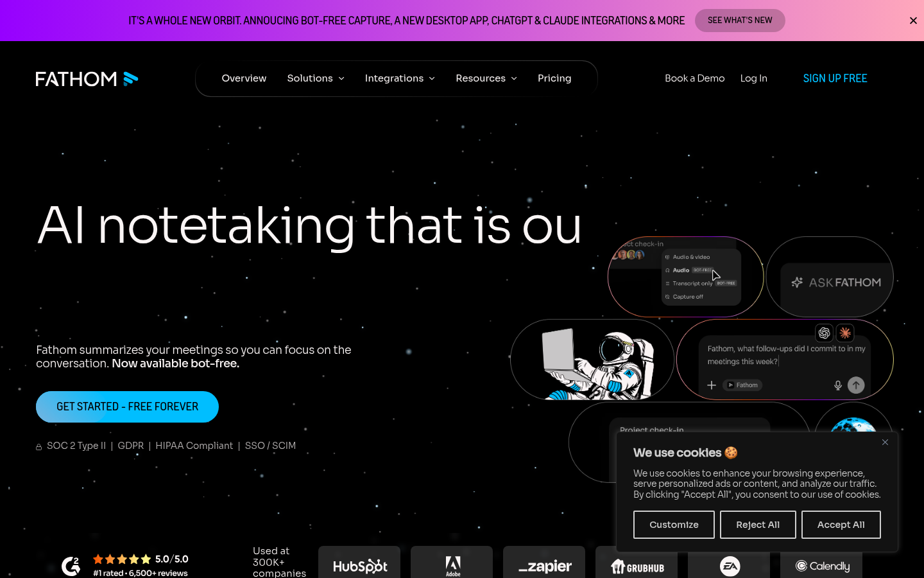The width and height of the screenshot is (924, 578).
Task: Click the 'SSO / SCIM' text
Action: 270,446
